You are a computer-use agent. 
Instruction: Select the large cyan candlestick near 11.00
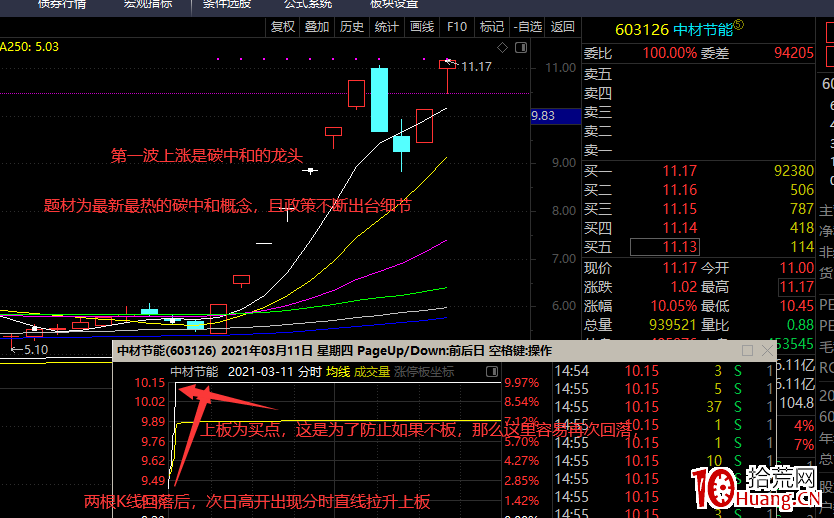[379, 99]
